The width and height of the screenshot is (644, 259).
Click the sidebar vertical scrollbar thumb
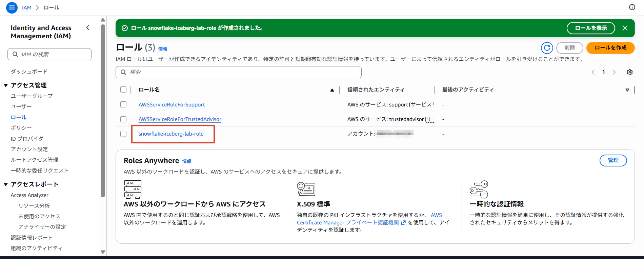coord(103,110)
